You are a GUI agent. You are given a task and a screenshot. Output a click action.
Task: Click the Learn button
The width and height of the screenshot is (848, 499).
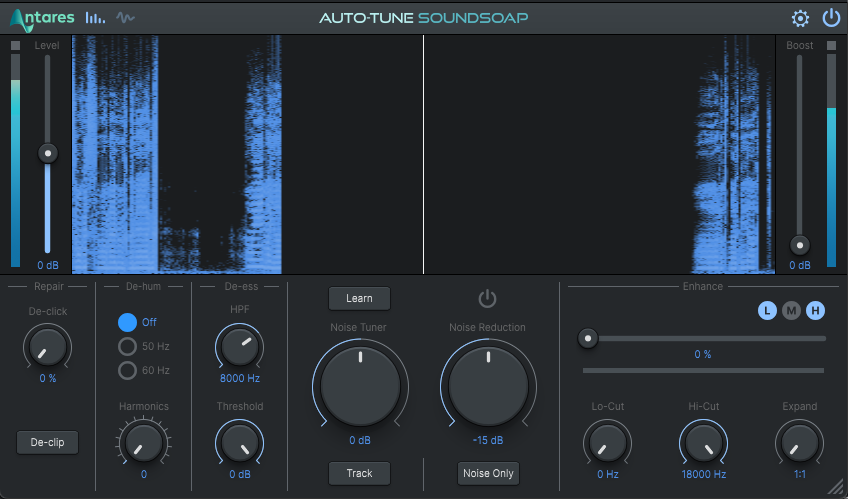(x=359, y=298)
